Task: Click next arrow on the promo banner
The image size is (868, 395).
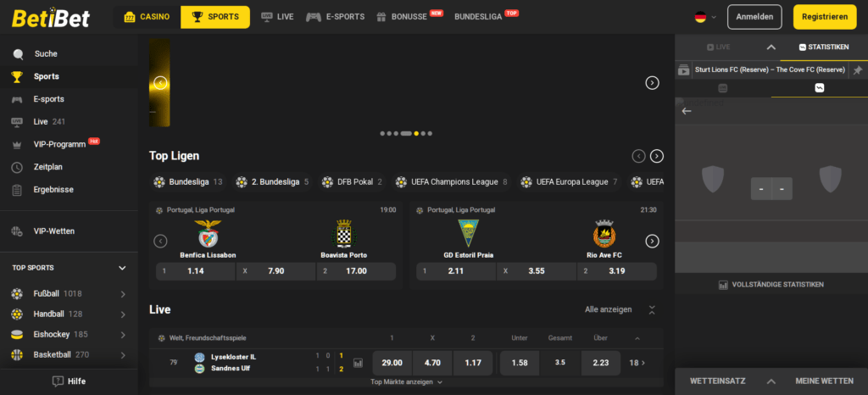Action: click(x=652, y=83)
